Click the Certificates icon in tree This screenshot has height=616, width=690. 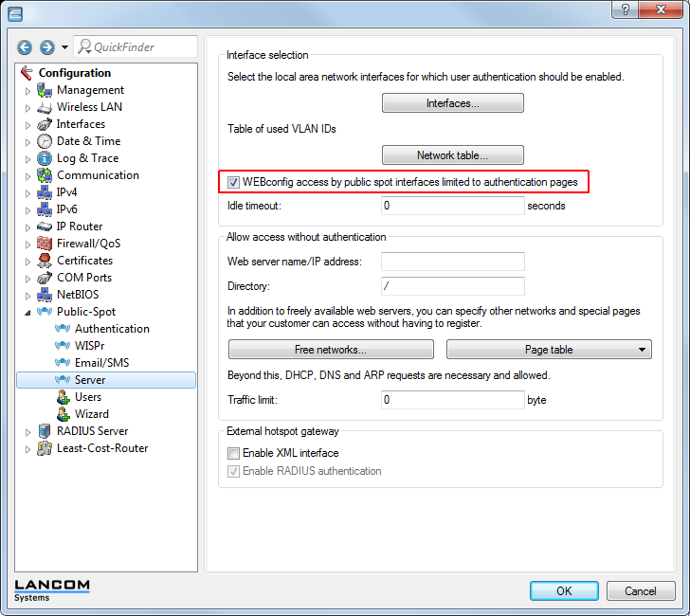point(44,261)
